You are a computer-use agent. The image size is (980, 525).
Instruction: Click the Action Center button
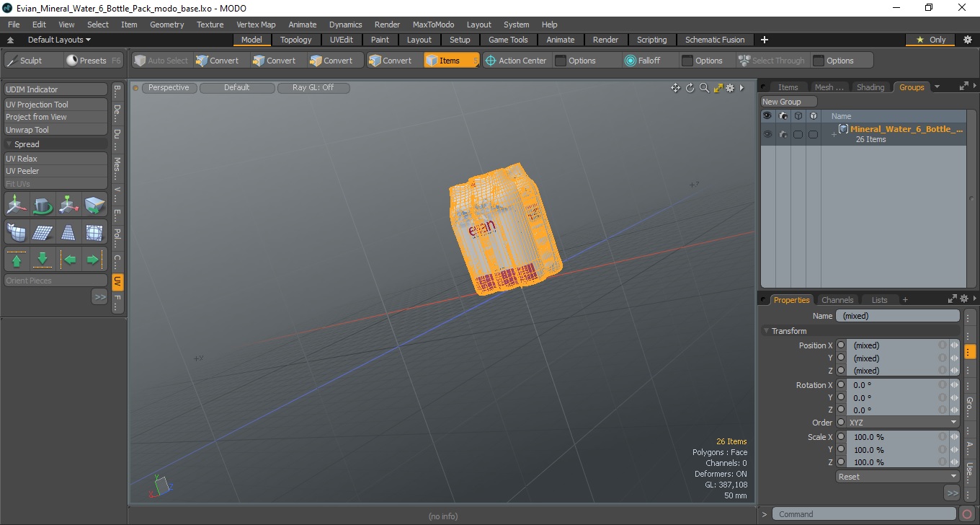tap(515, 61)
